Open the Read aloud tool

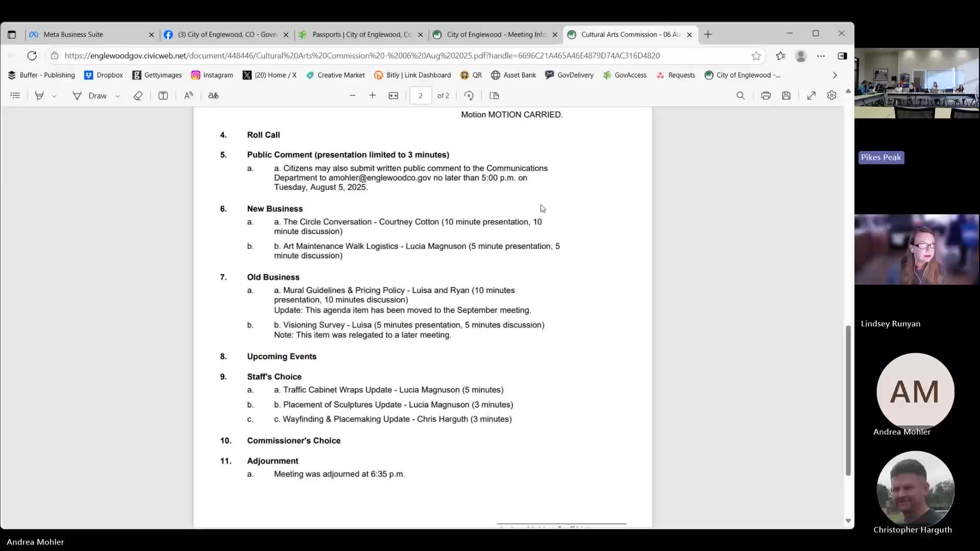[x=188, y=95]
